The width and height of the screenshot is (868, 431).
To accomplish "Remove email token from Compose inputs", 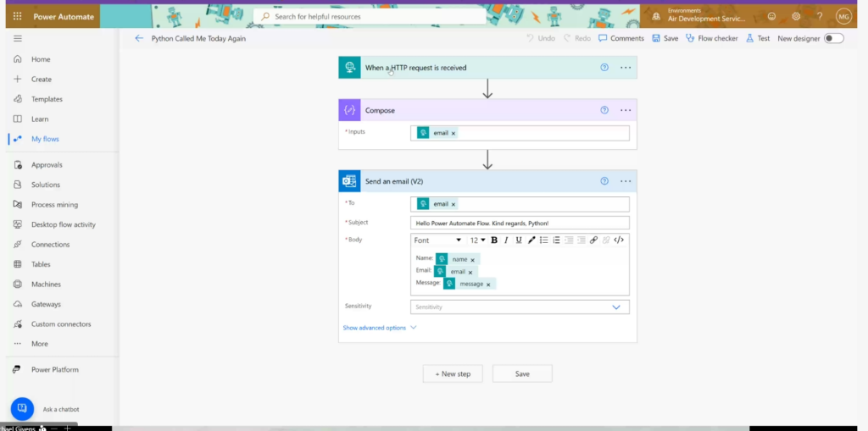I will point(453,133).
